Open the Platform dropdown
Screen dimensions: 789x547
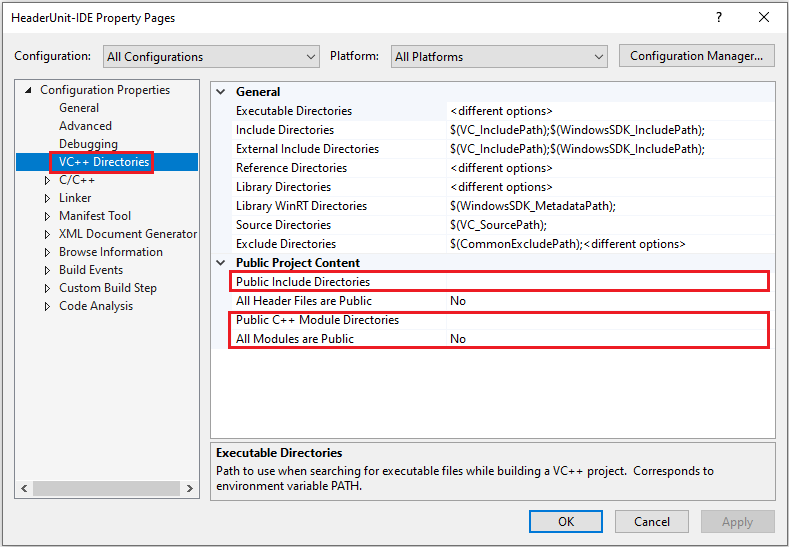[499, 56]
